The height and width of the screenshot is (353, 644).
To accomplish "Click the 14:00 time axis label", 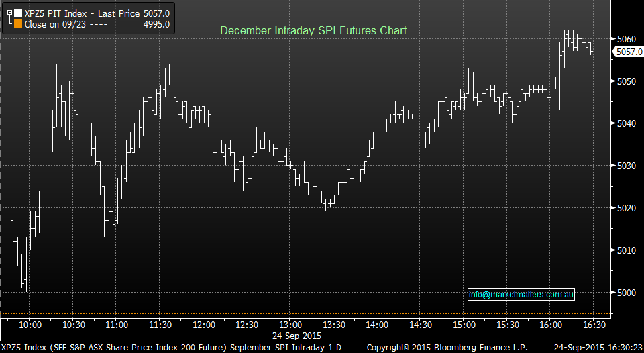I will coord(378,325).
